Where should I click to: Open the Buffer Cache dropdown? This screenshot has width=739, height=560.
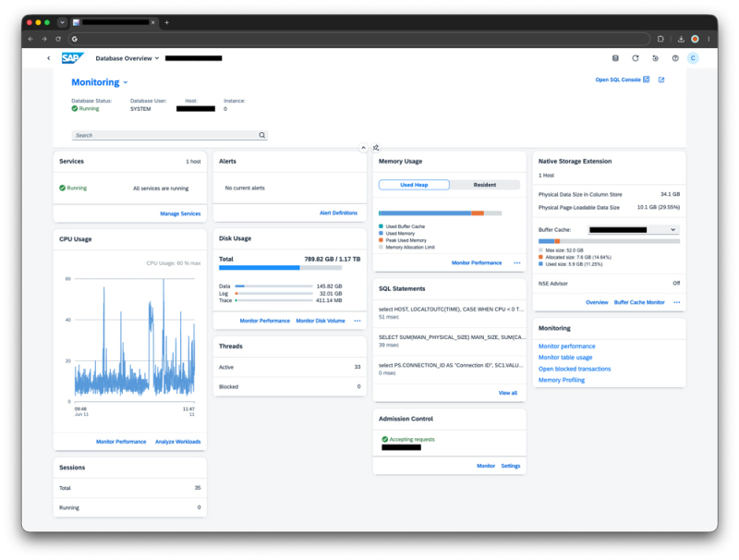(633, 229)
